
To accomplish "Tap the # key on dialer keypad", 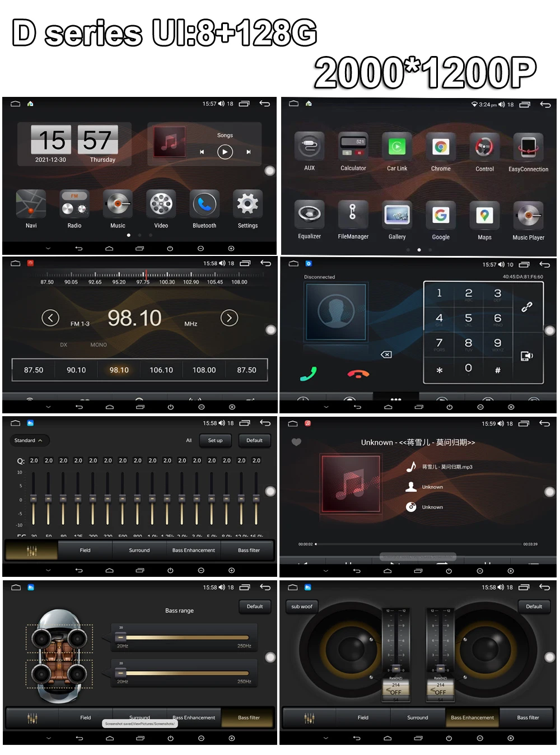I will tap(497, 370).
